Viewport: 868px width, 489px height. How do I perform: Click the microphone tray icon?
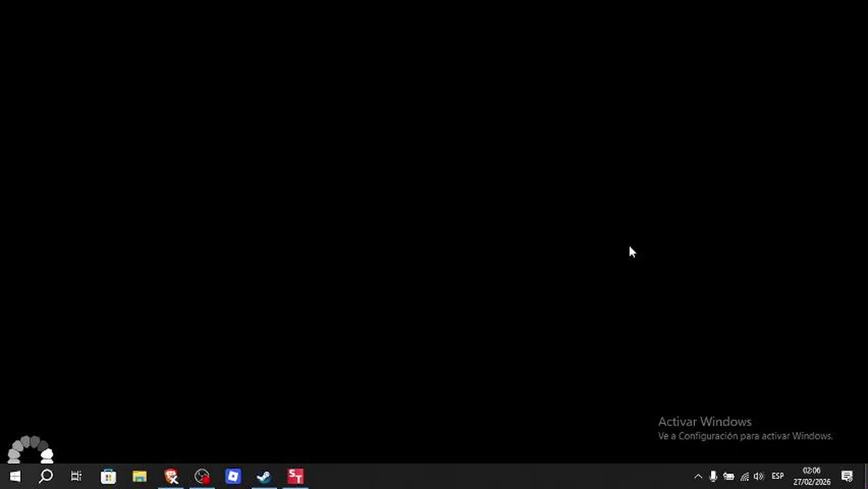point(713,477)
